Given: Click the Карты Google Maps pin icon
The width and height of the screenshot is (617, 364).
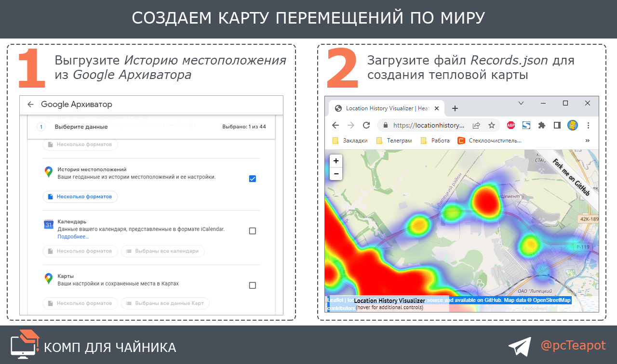Looking at the screenshot, I should (48, 278).
